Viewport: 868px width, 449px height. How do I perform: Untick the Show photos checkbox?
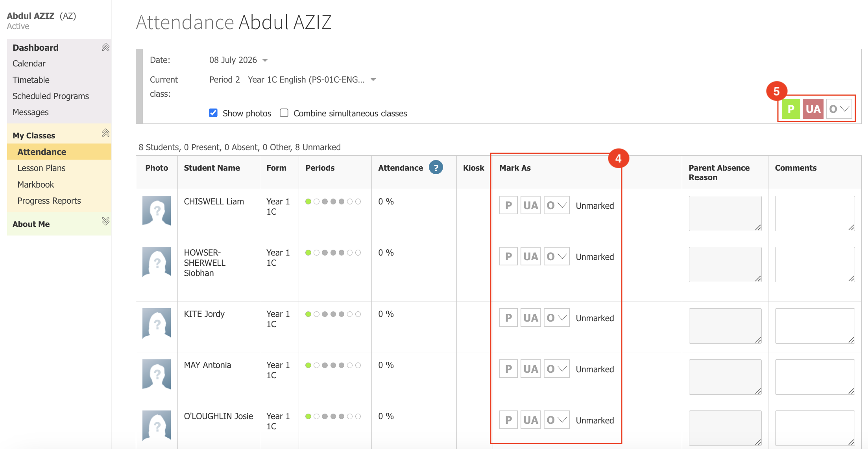(213, 113)
